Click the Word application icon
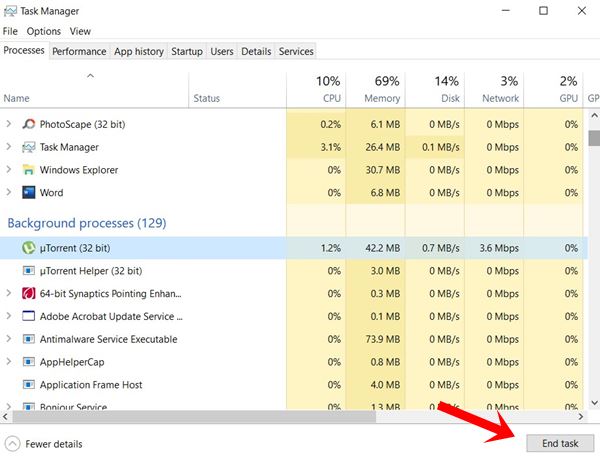600x461 pixels. (x=29, y=192)
